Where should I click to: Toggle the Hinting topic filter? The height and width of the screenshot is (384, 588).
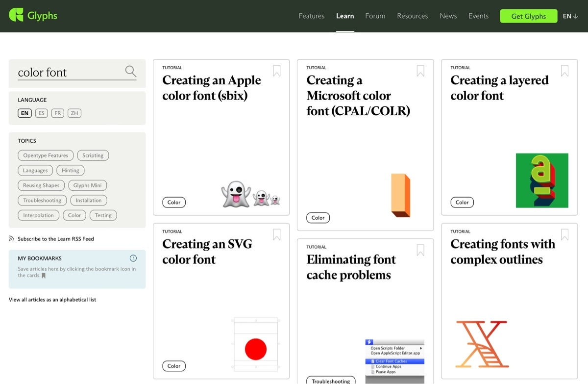pyautogui.click(x=71, y=171)
